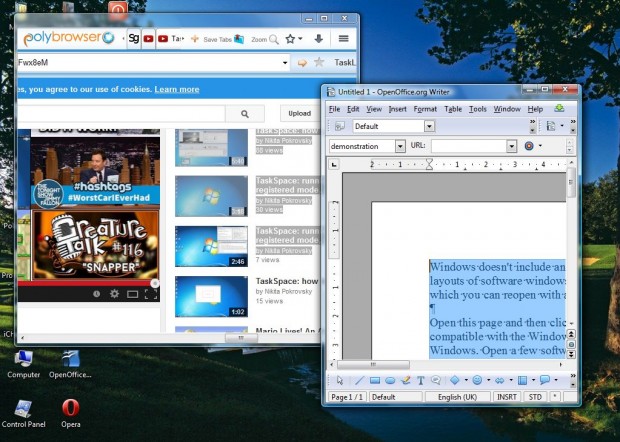This screenshot has width=620, height=442.
Task: Click Page 1 / 1 in status bar
Action: click(347, 397)
